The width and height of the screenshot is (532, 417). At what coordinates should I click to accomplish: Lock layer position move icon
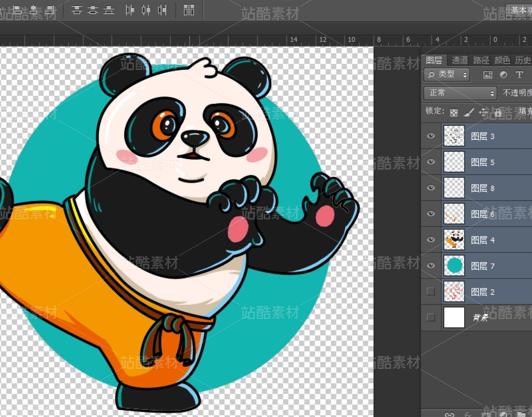[x=483, y=113]
